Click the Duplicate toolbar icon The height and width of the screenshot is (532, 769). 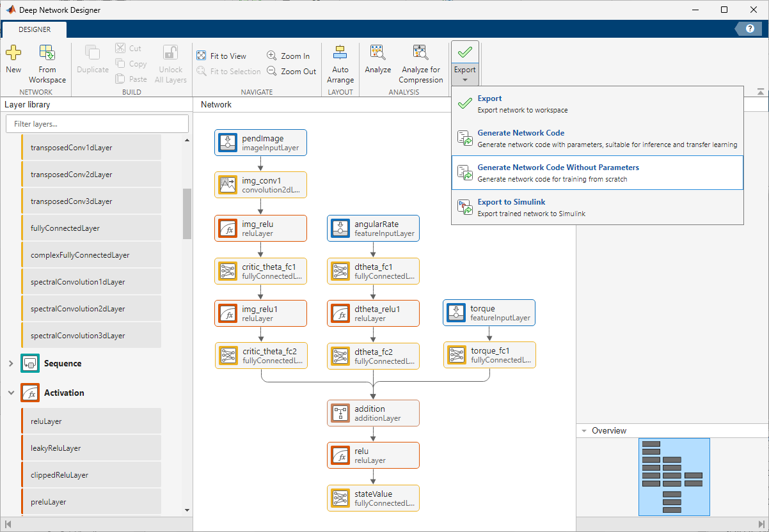click(x=93, y=53)
